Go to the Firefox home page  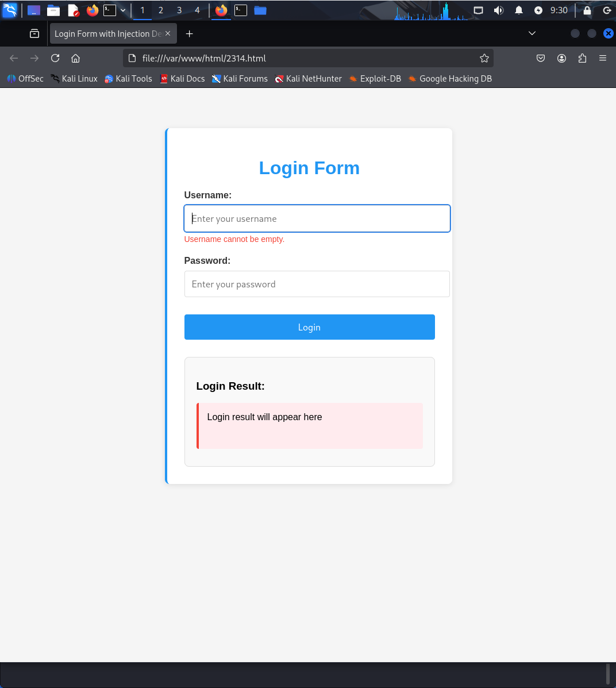pyautogui.click(x=75, y=59)
